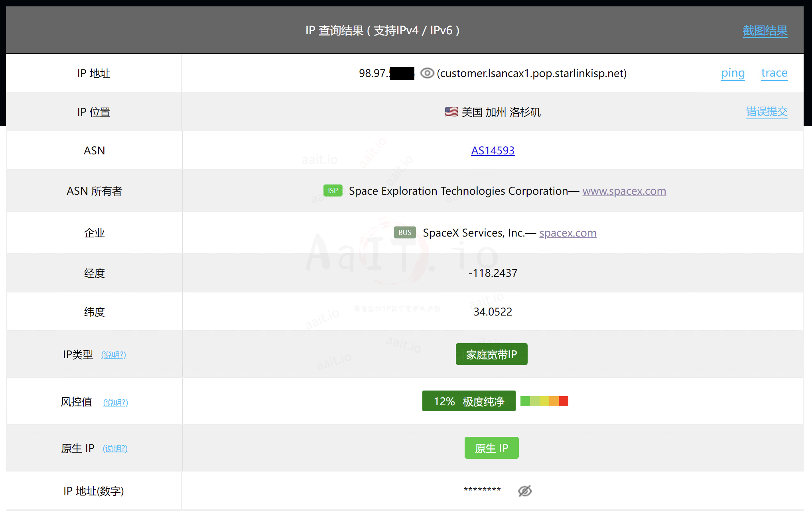Click the 截图结果 screenshot link
The height and width of the screenshot is (513, 812).
click(765, 31)
